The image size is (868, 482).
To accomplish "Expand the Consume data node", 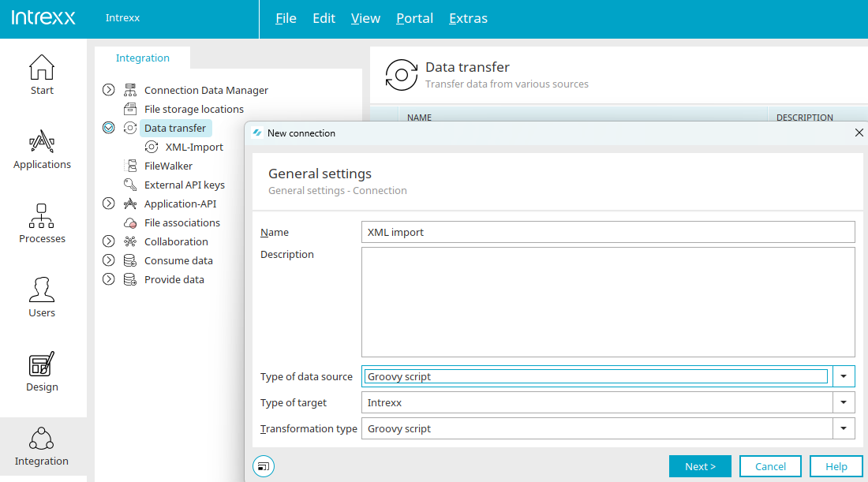I will point(109,260).
